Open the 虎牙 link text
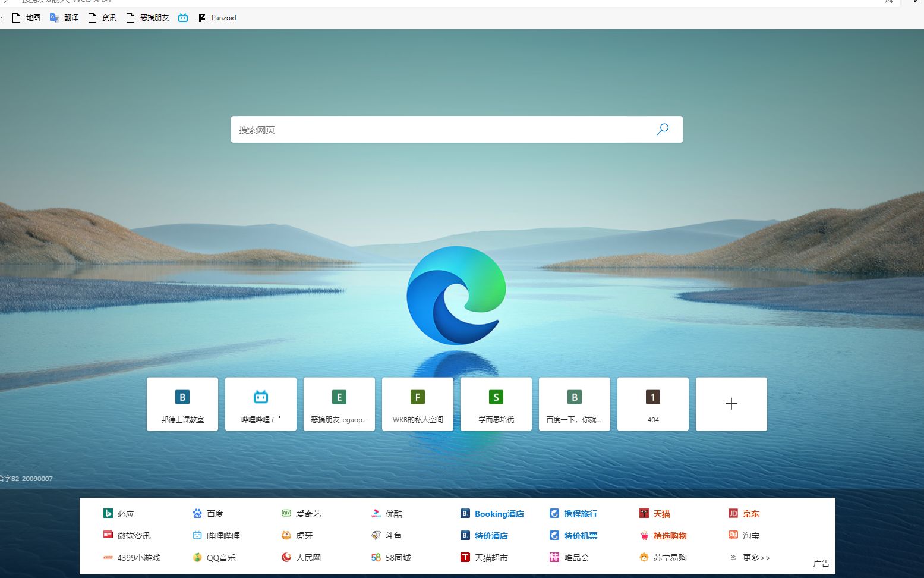This screenshot has width=924, height=578. click(x=304, y=536)
